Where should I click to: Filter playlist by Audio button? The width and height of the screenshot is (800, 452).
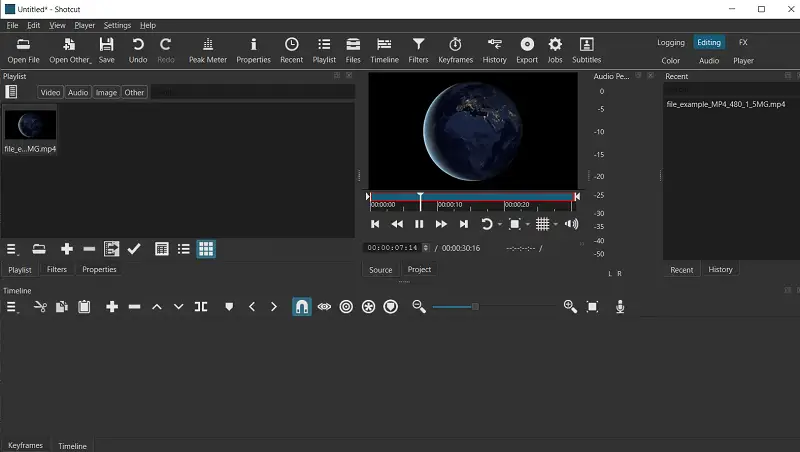[78, 92]
